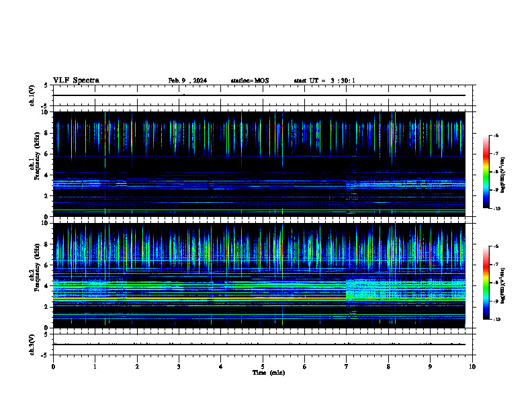
Task: Click the "8" tick on the time axis
Action: [x=388, y=367]
